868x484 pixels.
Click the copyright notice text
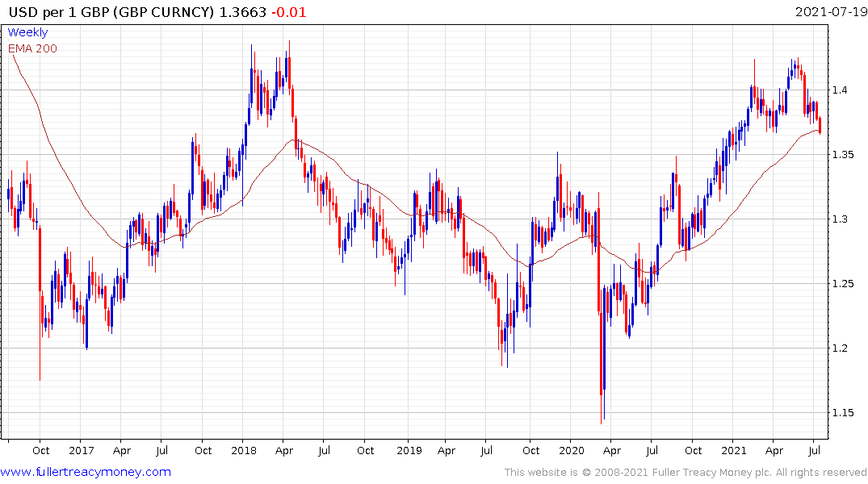tap(686, 473)
